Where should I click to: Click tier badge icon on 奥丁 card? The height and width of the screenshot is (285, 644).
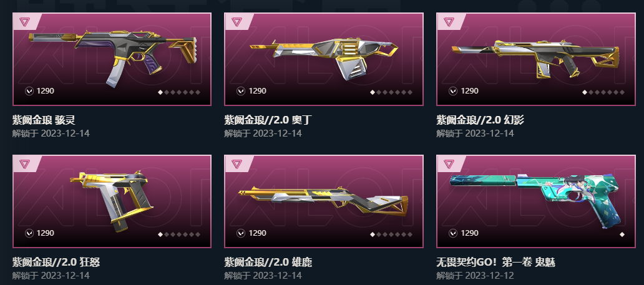click(236, 22)
